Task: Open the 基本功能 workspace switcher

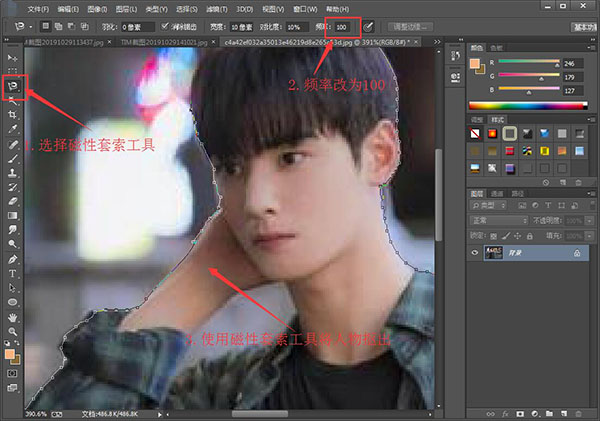Action: 585,27
